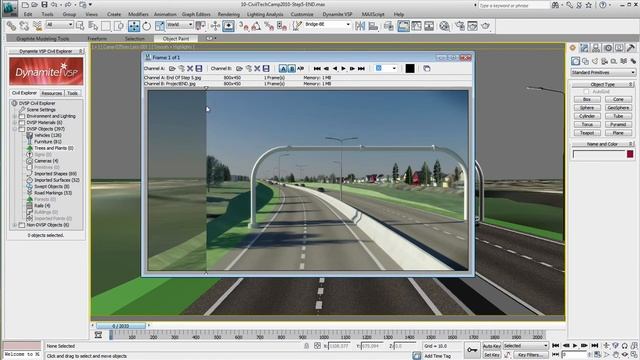The image size is (640, 360).
Task: Open the Hierarchy command panel tab
Action: coord(596,48)
